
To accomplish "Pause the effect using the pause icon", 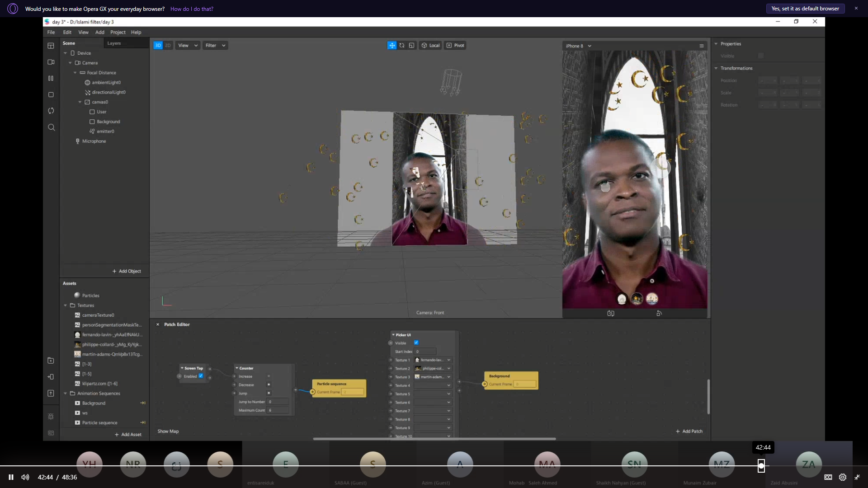I will (x=51, y=78).
